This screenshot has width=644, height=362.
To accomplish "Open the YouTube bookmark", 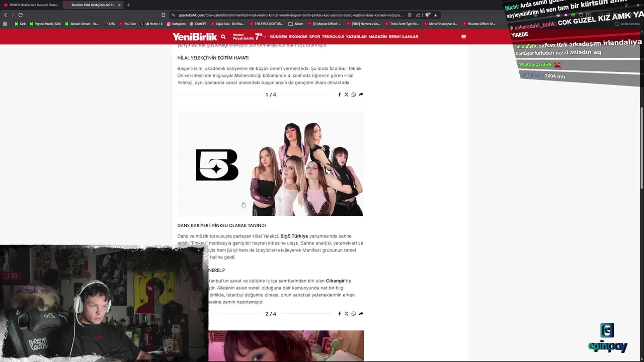I will [x=128, y=24].
